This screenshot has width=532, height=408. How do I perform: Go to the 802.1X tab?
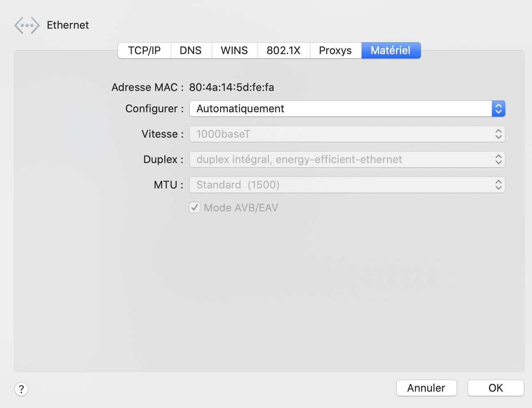tap(283, 50)
